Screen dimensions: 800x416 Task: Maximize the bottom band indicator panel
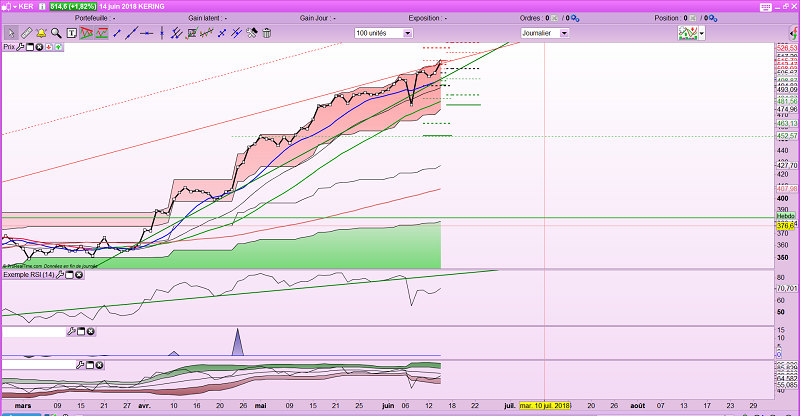click(x=90, y=365)
